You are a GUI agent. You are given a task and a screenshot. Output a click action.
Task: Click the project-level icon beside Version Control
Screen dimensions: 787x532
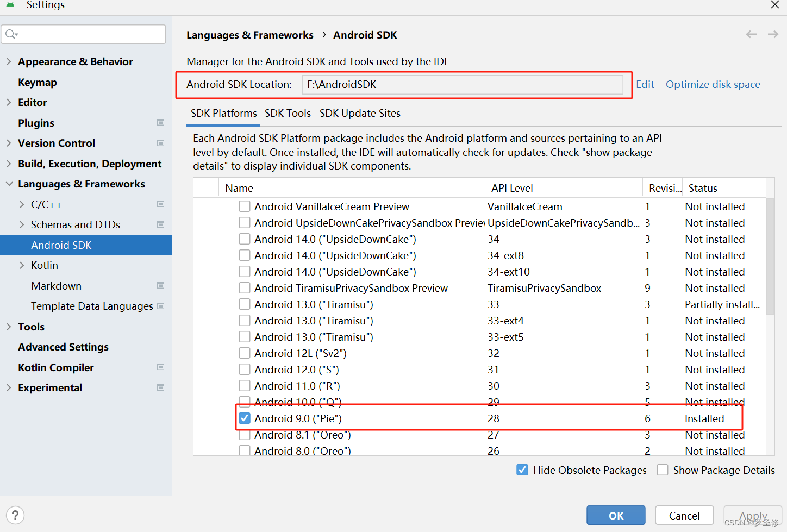[x=160, y=143]
